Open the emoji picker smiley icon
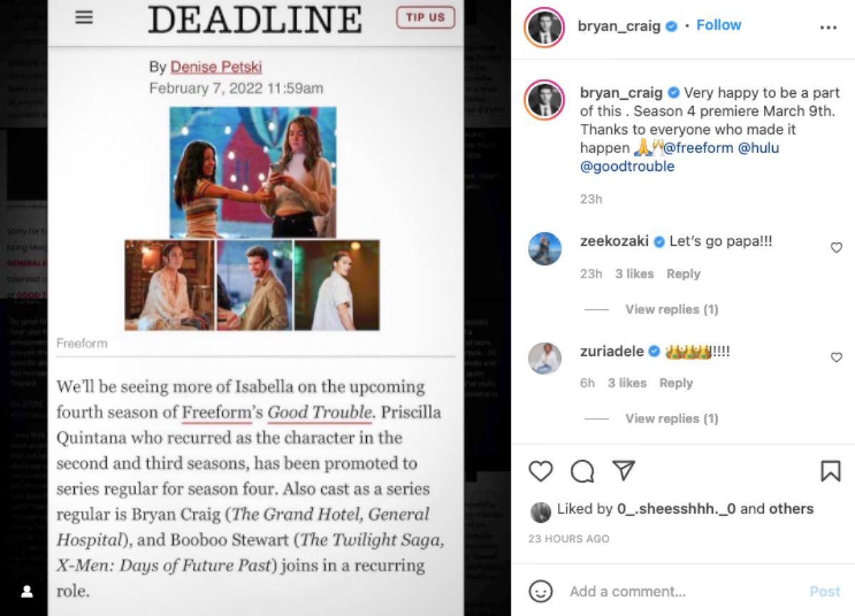 (x=541, y=591)
